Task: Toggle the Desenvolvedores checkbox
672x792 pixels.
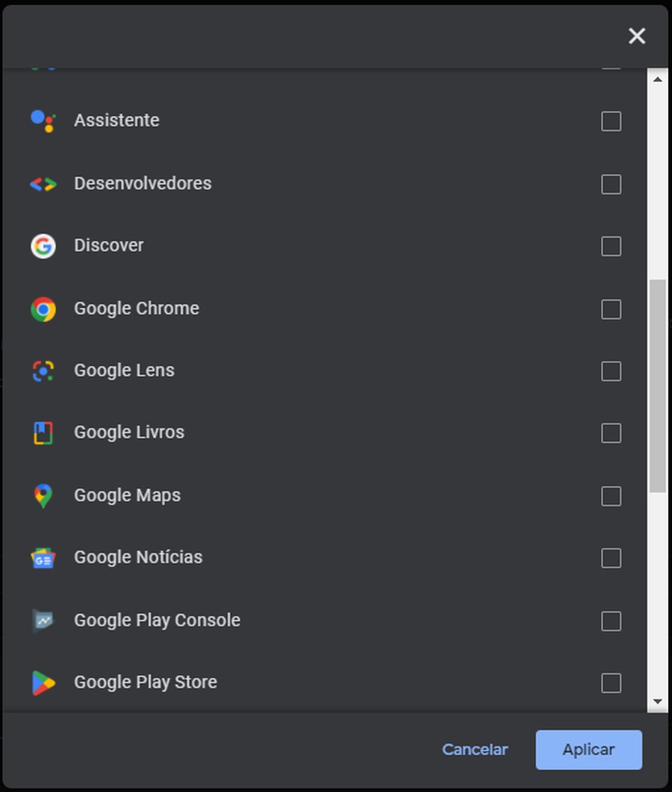Action: coord(611,184)
